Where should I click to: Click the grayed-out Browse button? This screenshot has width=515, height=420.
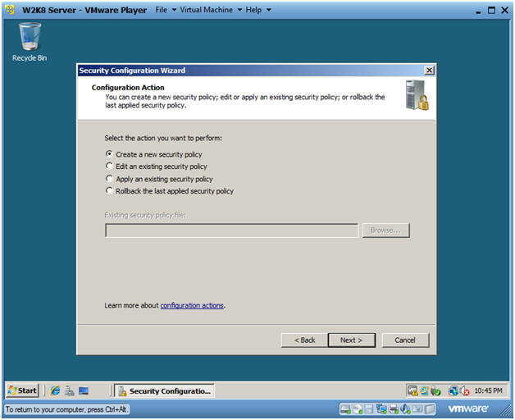(385, 231)
